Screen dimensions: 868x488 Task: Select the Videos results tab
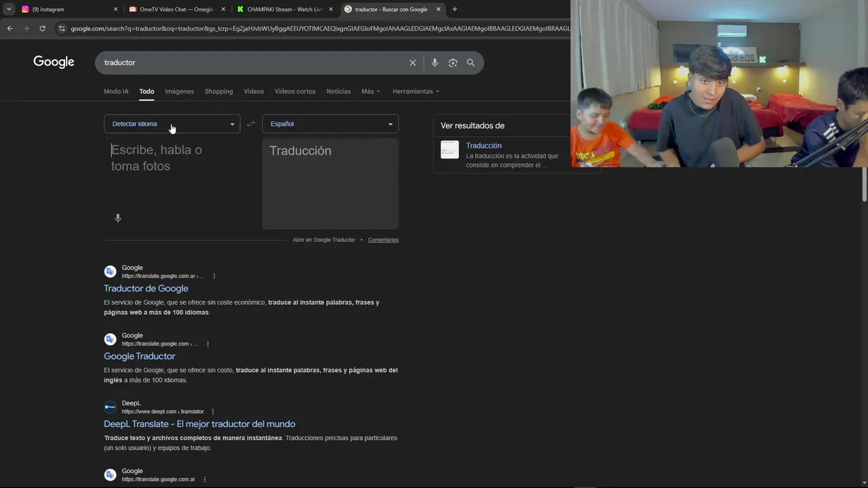click(x=254, y=91)
